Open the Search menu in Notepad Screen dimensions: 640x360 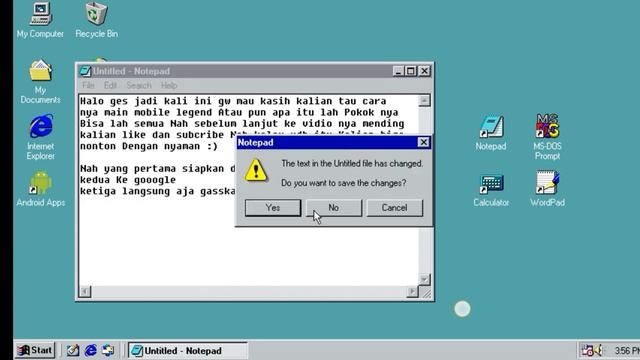[x=139, y=85]
